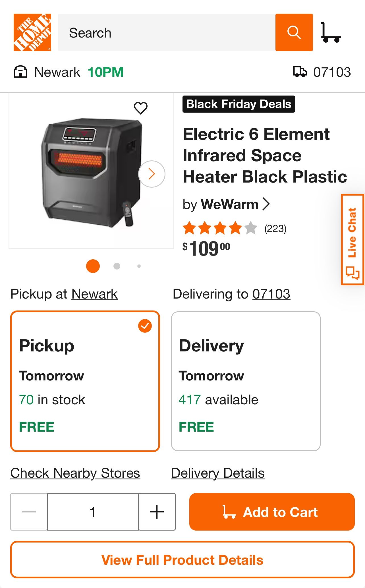Open Check Nearby Stores
Screen dimensions: 365x588
[74, 473]
